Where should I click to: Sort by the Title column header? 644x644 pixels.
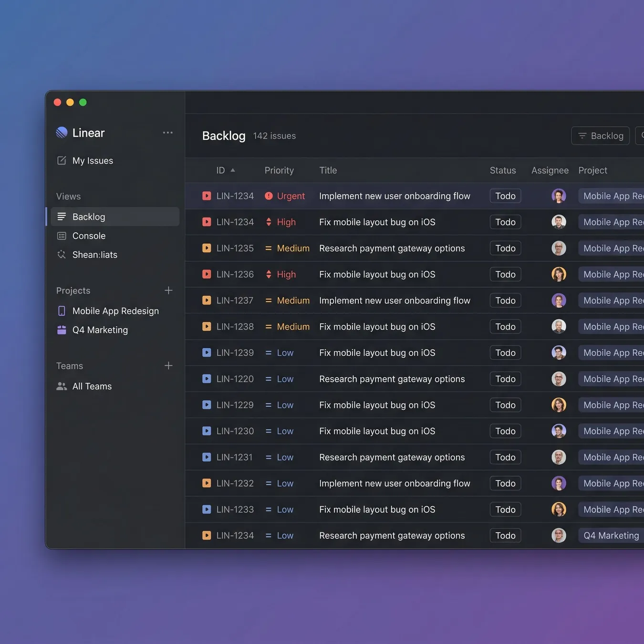tap(328, 170)
